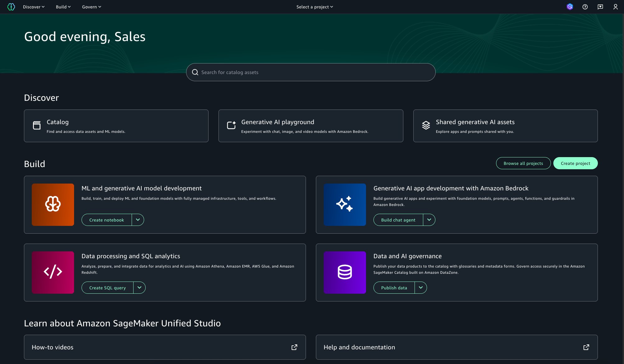Click the Publish data button

coord(394,288)
